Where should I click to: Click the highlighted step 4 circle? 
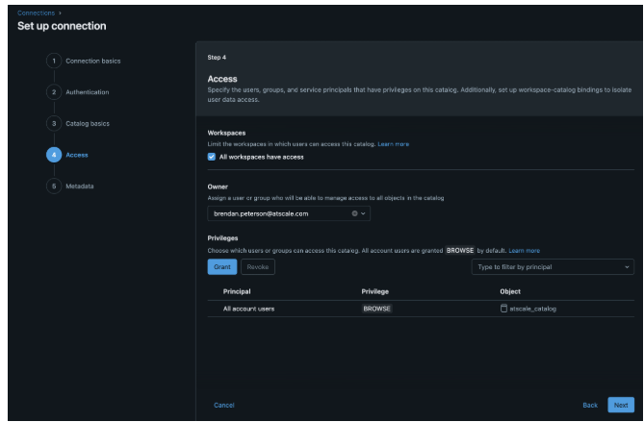click(x=54, y=155)
